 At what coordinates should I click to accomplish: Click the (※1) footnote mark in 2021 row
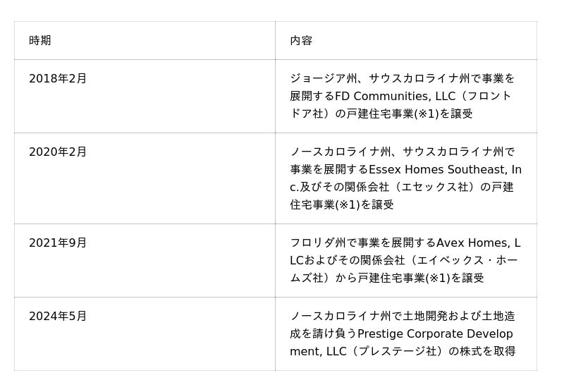436,278
